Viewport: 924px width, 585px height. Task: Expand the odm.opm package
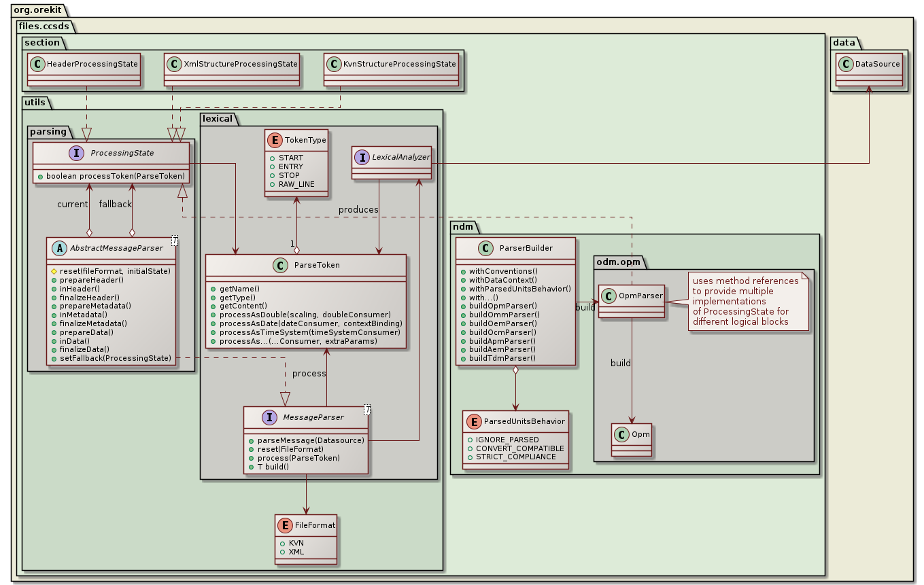619,262
